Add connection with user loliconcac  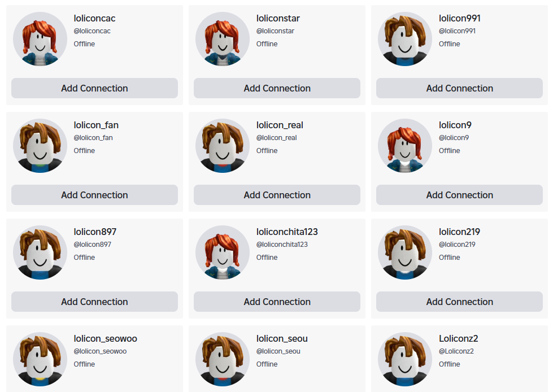[94, 88]
